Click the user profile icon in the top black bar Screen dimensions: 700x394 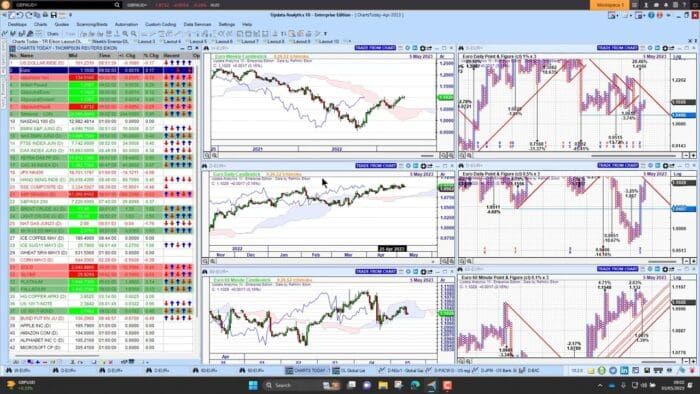pos(646,5)
